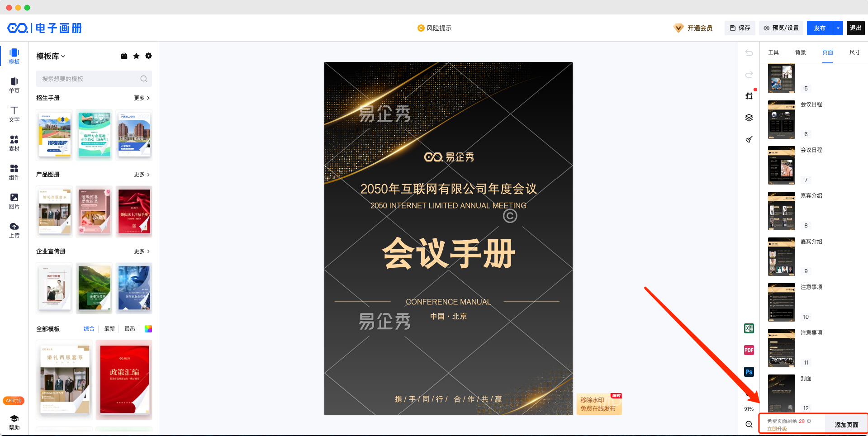Select the 文字 text tool
868x436 pixels.
14,114
